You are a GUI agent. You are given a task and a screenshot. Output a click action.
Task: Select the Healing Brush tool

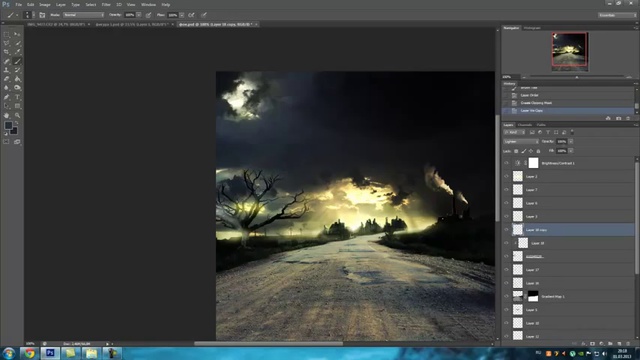point(7,61)
